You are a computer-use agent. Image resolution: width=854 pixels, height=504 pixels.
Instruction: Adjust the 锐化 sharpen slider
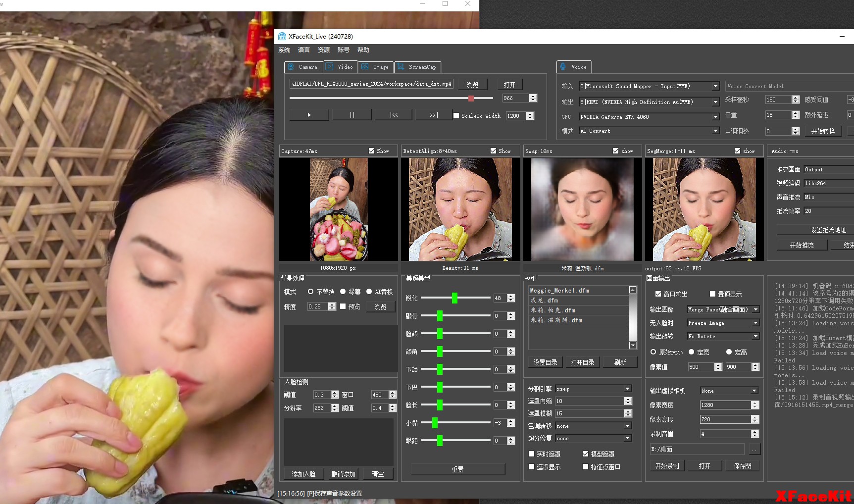click(454, 298)
